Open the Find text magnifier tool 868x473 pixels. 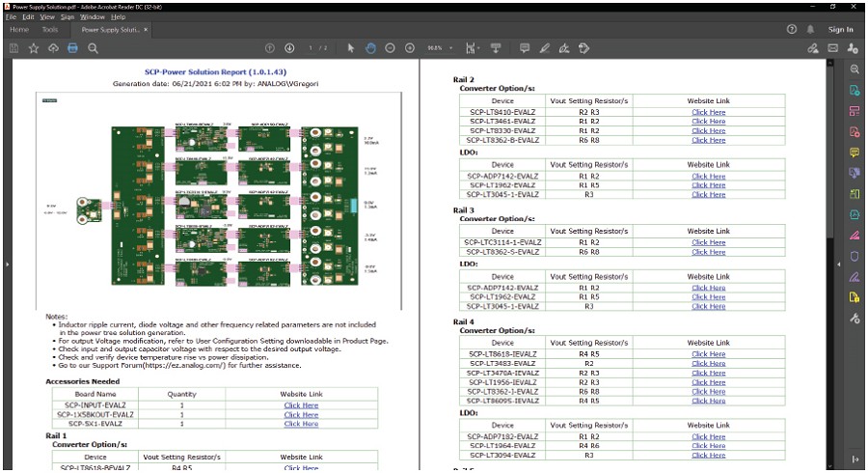coord(93,48)
